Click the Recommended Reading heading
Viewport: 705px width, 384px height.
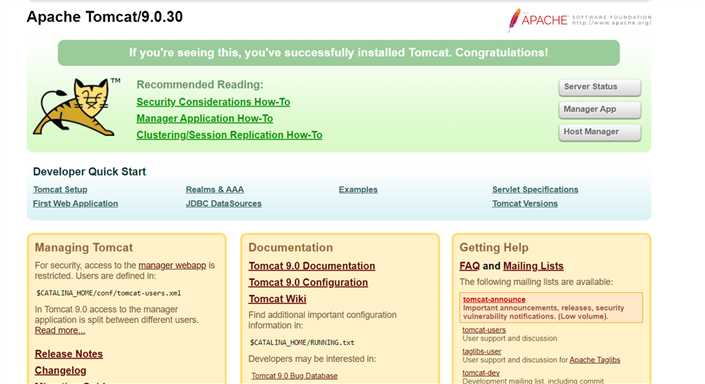[200, 85]
